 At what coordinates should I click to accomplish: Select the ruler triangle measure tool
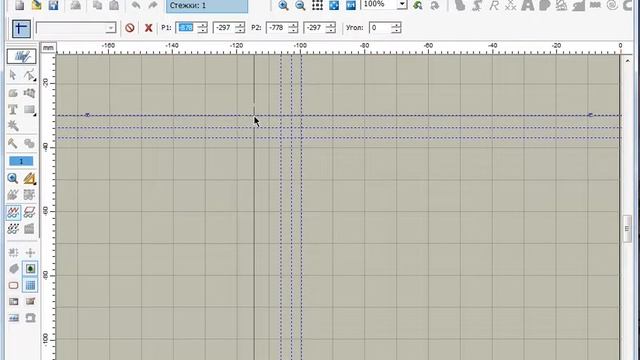[x=29, y=178]
